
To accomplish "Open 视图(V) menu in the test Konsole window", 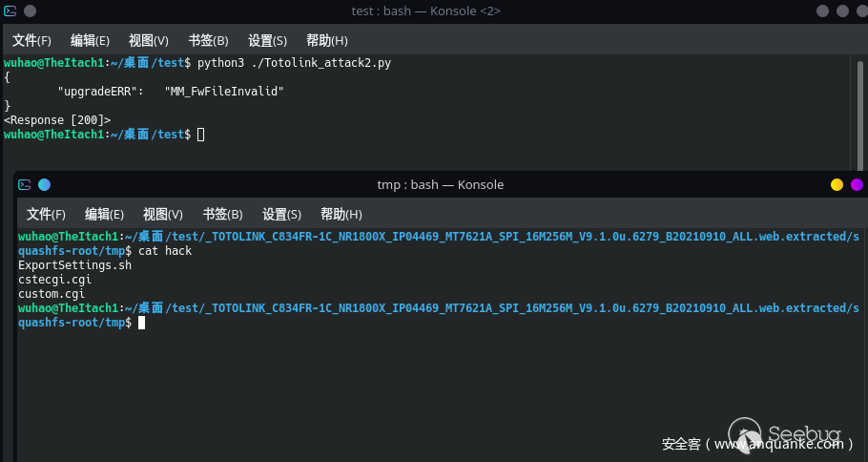I will pyautogui.click(x=149, y=41).
